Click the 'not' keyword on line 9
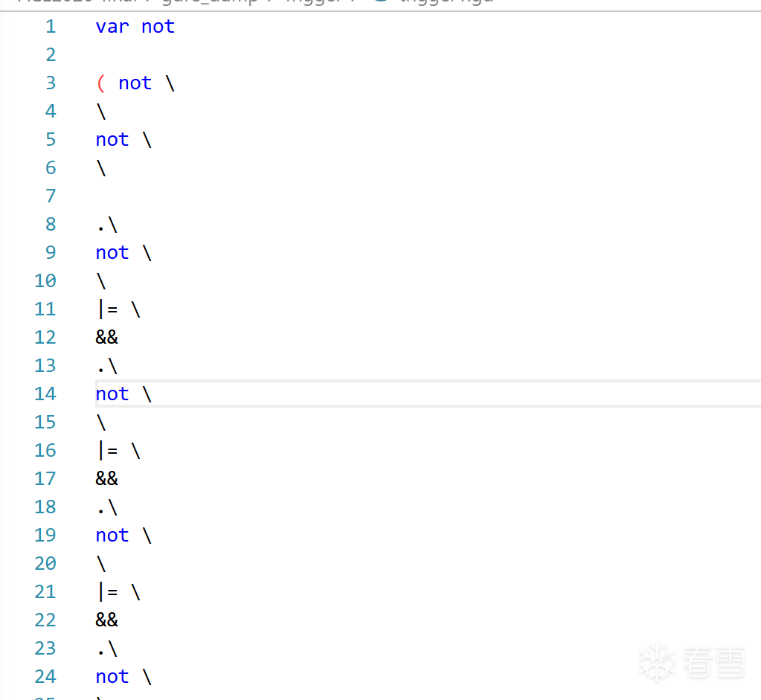 pyautogui.click(x=112, y=253)
